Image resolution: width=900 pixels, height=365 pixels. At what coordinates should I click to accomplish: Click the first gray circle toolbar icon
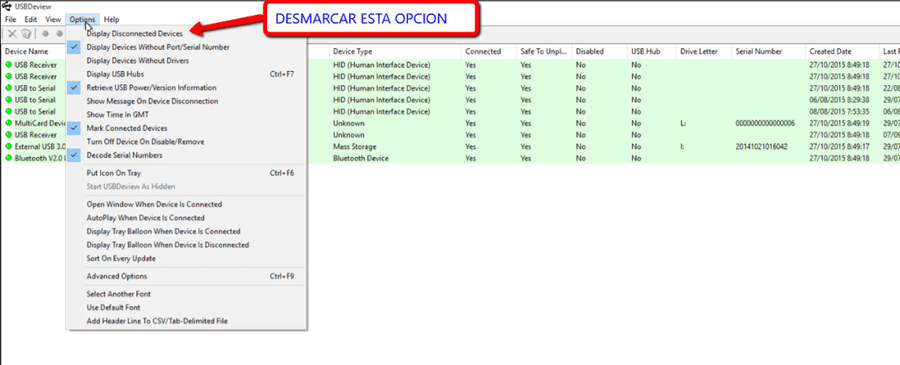45,34
